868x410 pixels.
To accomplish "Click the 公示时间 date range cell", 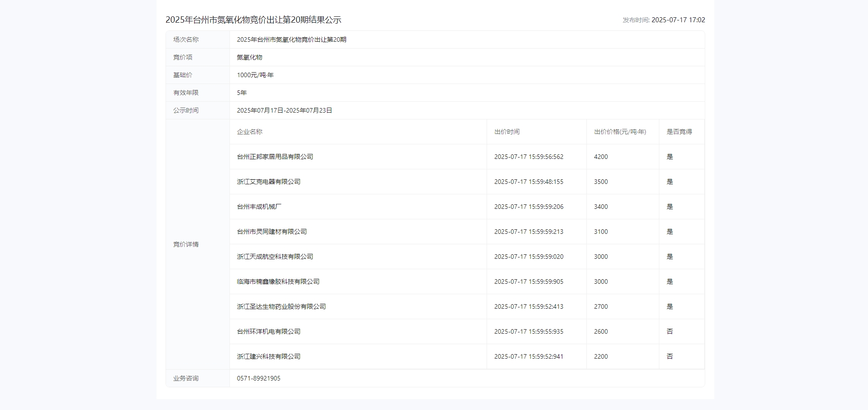I will coord(284,110).
